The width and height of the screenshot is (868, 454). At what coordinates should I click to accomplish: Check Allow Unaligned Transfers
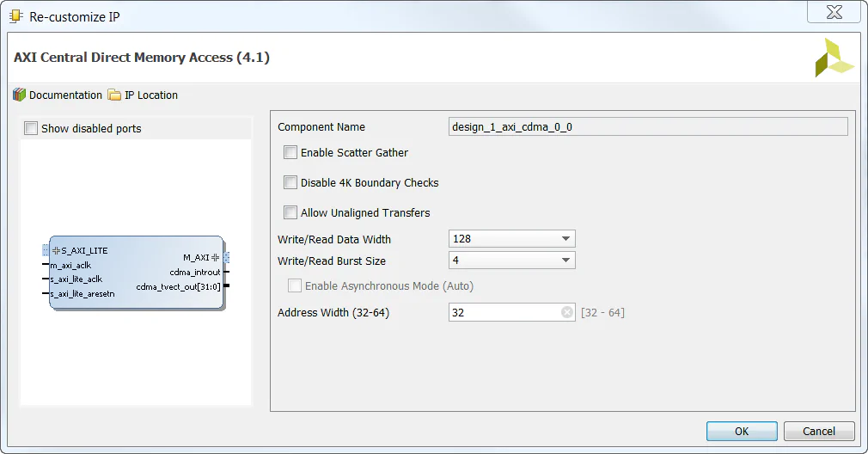tap(290, 212)
